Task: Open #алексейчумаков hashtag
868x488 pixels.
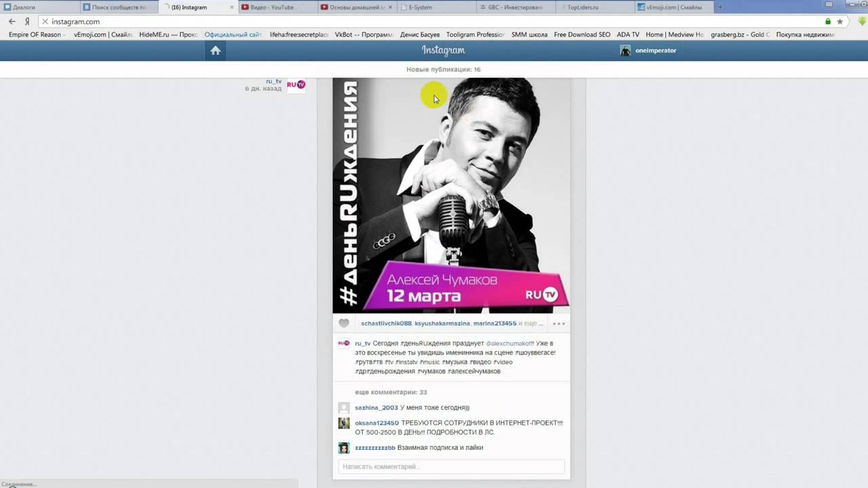Action: tap(474, 371)
